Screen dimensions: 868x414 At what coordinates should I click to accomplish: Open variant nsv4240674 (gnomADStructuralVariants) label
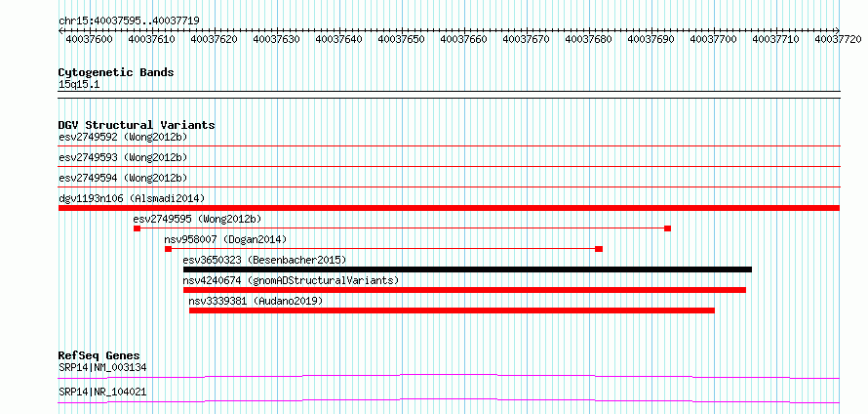click(292, 280)
